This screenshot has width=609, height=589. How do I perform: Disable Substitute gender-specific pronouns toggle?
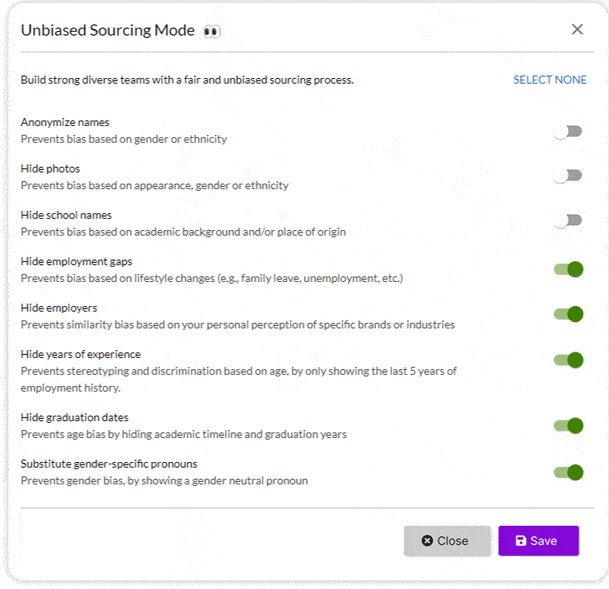pyautogui.click(x=568, y=472)
